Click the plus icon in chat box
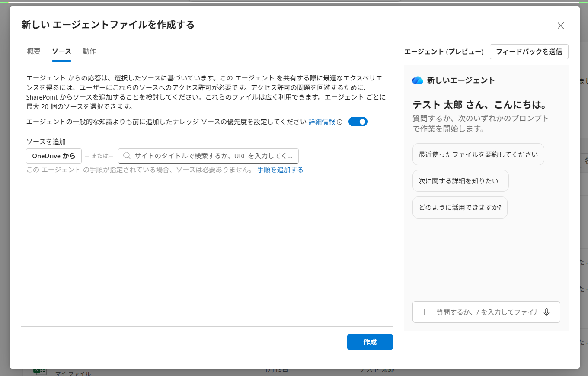 point(424,312)
